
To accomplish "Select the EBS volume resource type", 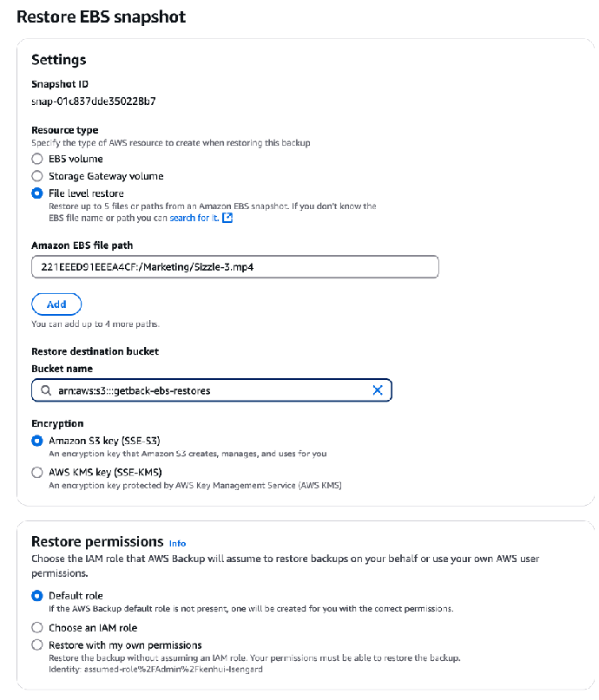I will (37, 159).
